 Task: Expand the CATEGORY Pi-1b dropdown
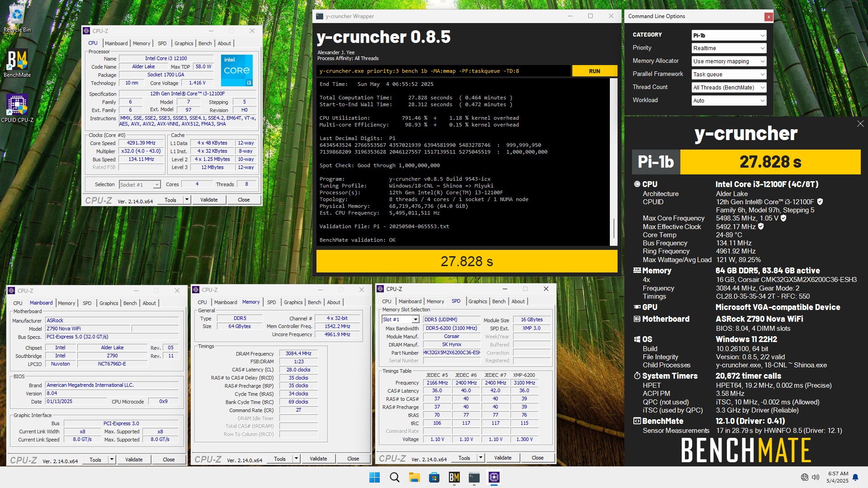(x=729, y=35)
